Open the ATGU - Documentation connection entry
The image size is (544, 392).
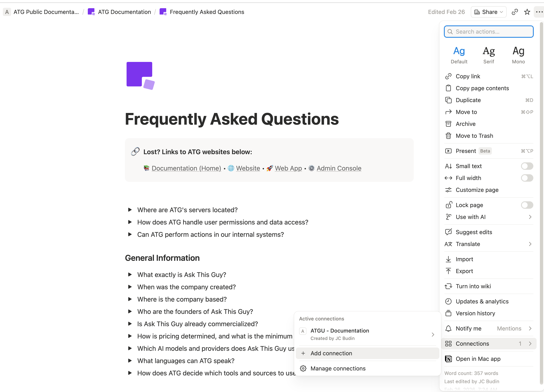pos(367,334)
